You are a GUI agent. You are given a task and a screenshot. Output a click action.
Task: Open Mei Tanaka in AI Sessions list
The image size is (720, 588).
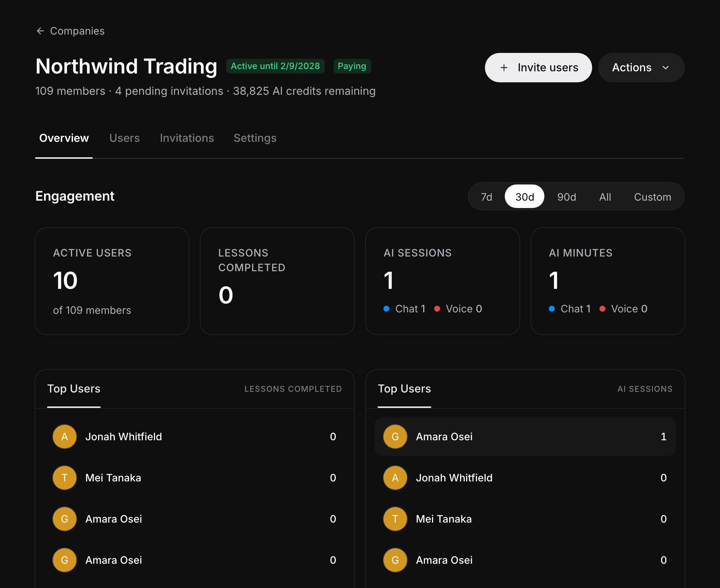tap(525, 519)
